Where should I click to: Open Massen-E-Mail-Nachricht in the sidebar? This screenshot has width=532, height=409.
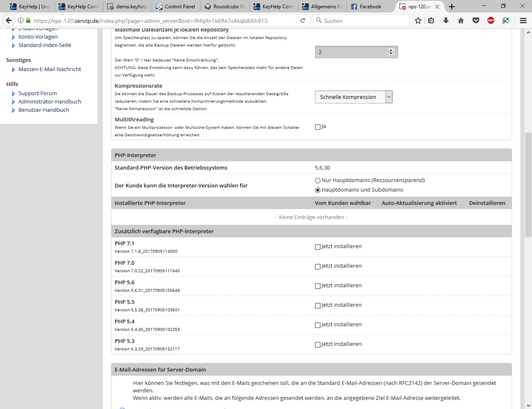point(49,69)
